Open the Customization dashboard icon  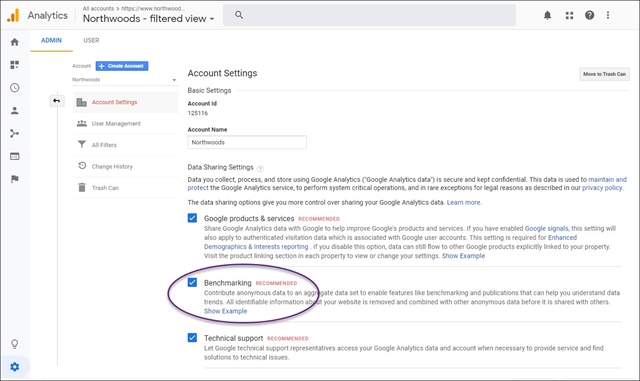15,65
